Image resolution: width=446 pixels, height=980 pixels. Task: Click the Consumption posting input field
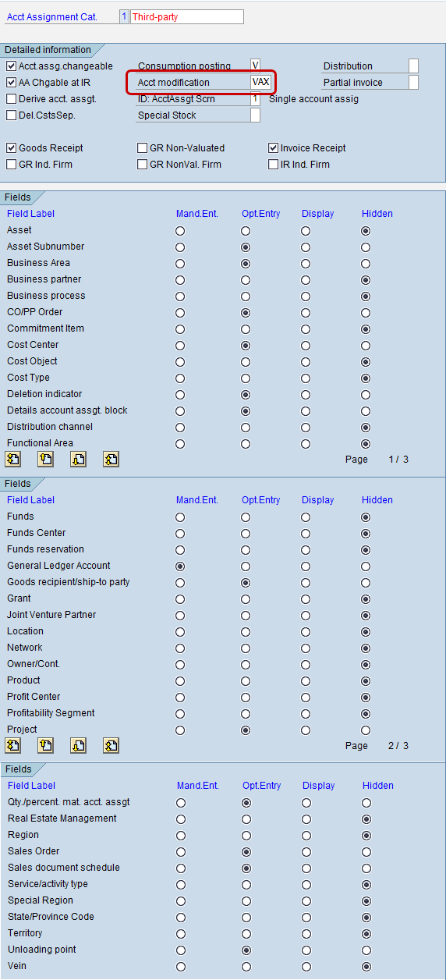255,66
